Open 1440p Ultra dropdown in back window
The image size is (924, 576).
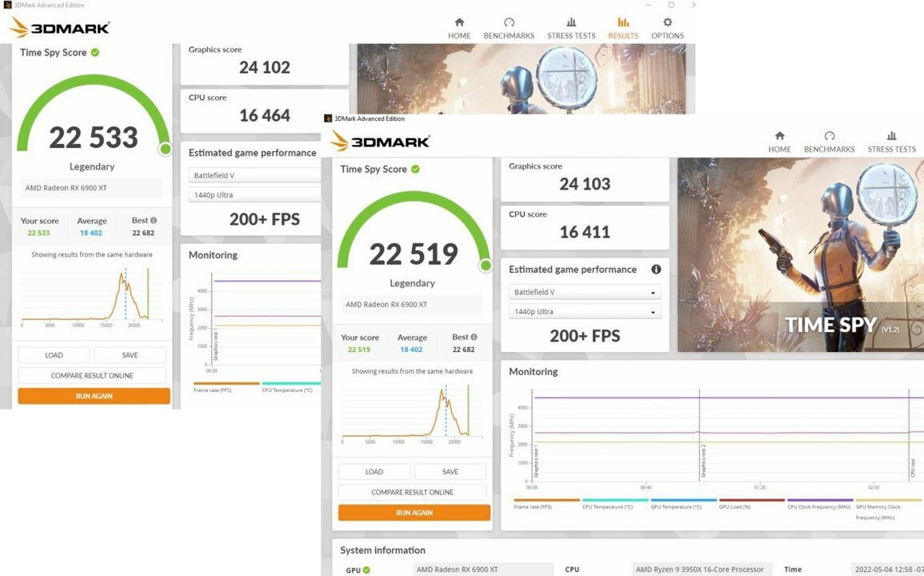point(256,195)
